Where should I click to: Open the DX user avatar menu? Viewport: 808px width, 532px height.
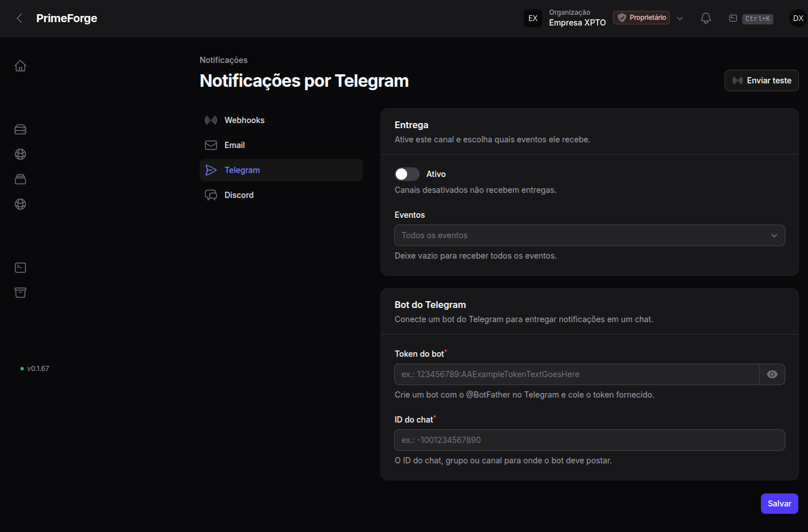point(798,18)
